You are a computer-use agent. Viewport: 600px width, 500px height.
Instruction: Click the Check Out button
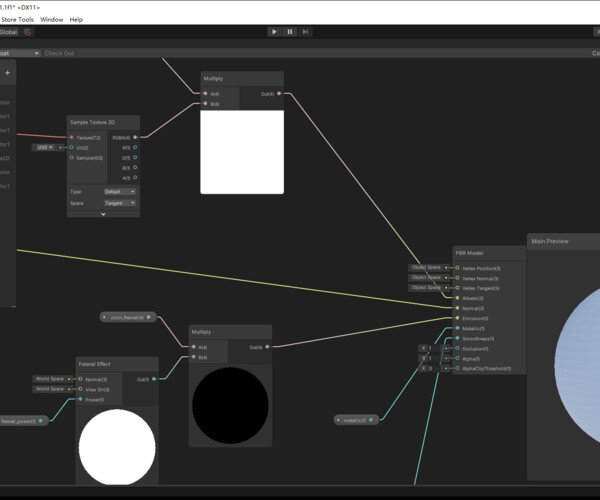click(59, 53)
